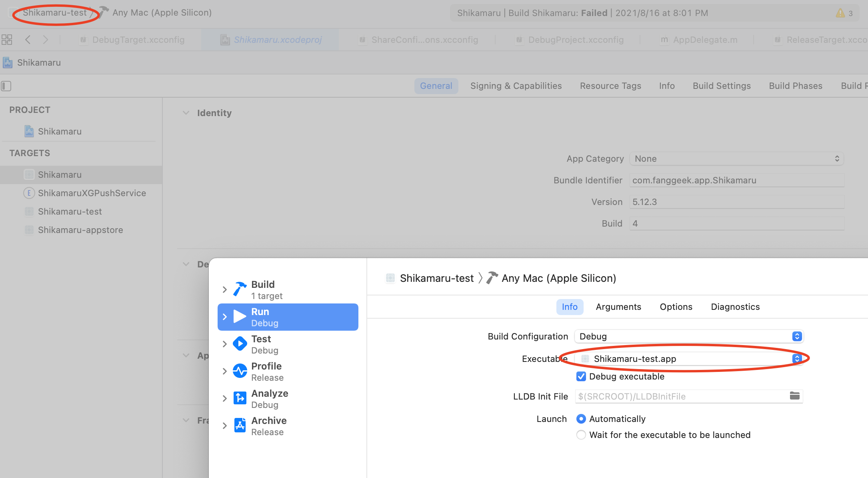Open the Executable Shikamaru-test.app dropdown
Screen dimensions: 868x478
689,359
